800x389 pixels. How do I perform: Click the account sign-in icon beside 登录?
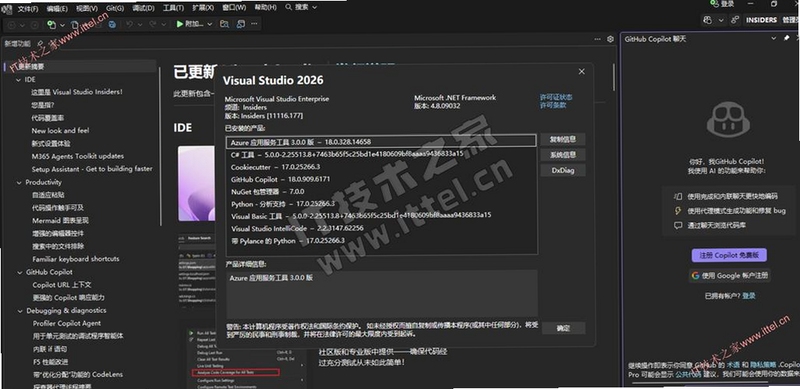714,4
